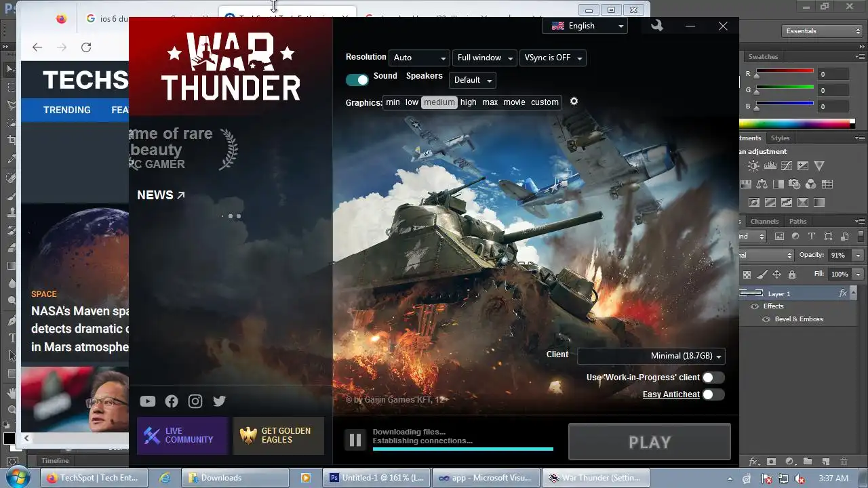Switch to the Styles tab
Viewport: 868px width, 488px height.
click(780, 138)
